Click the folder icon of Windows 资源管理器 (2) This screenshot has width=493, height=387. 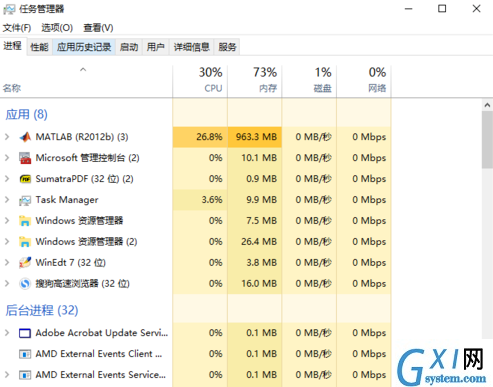pyautogui.click(x=25, y=242)
